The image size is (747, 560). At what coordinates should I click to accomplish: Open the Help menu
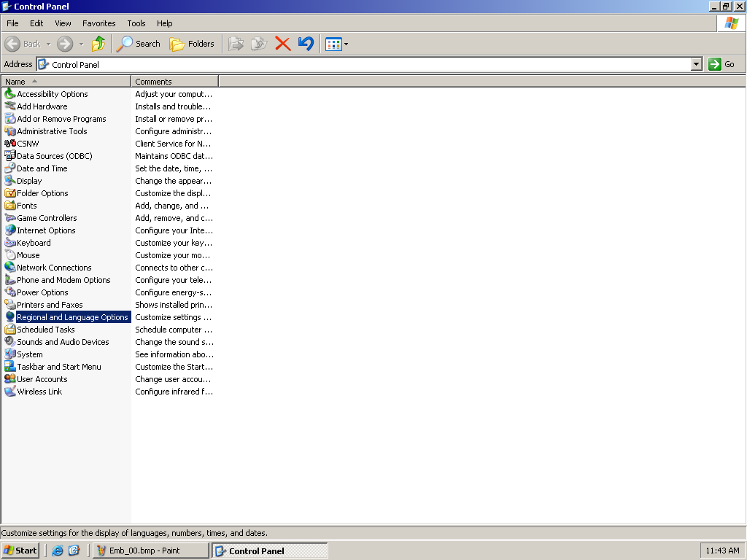(x=164, y=23)
